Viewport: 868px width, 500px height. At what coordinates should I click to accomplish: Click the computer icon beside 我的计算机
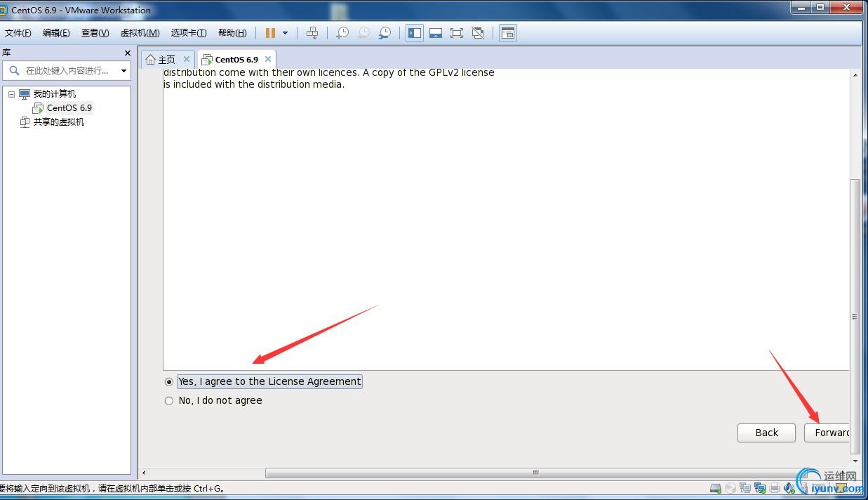pos(25,94)
